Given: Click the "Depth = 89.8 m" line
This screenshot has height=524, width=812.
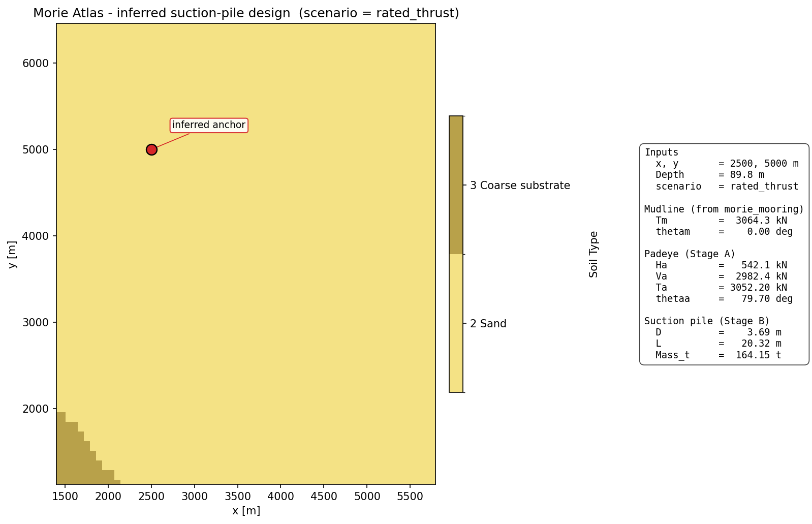Looking at the screenshot, I should (x=709, y=175).
